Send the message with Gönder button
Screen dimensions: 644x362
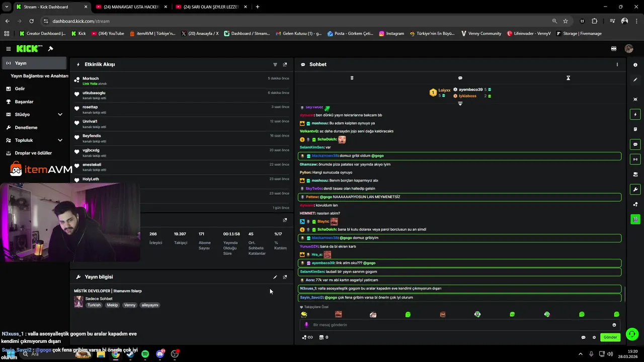tap(610, 337)
